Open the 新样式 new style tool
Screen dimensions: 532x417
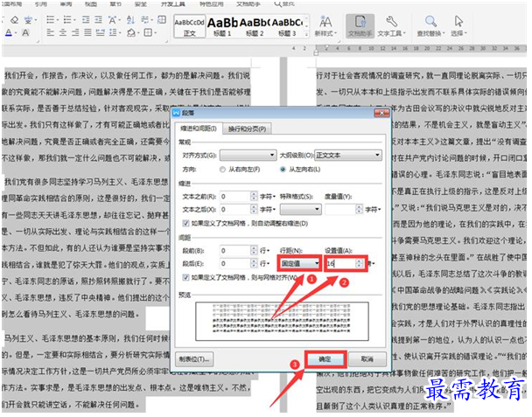(325, 25)
